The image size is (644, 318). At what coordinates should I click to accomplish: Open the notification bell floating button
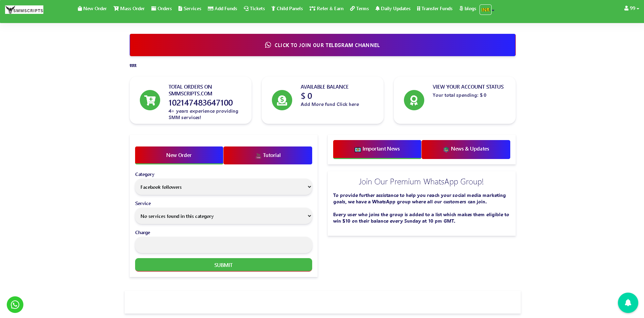click(628, 303)
